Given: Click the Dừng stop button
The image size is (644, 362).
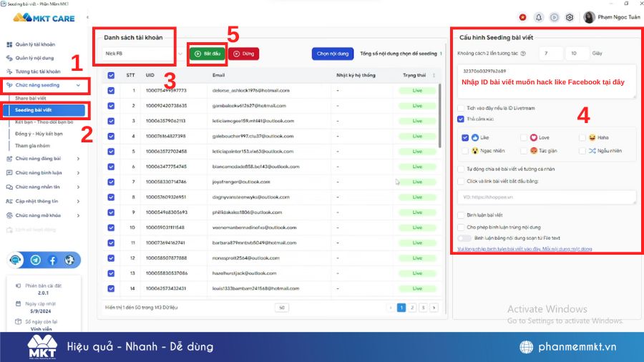Looking at the screenshot, I should 243,54.
